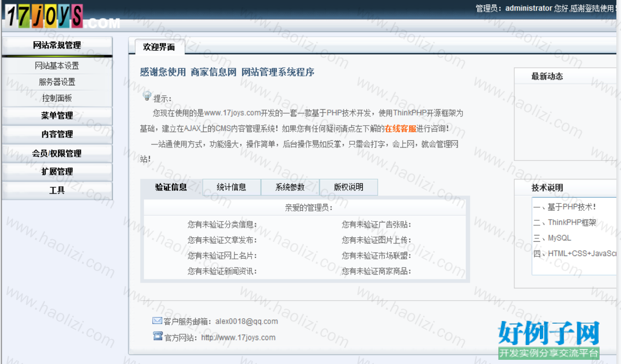Click the lightbulb tip icon
The width and height of the screenshot is (621, 364).
point(147,96)
